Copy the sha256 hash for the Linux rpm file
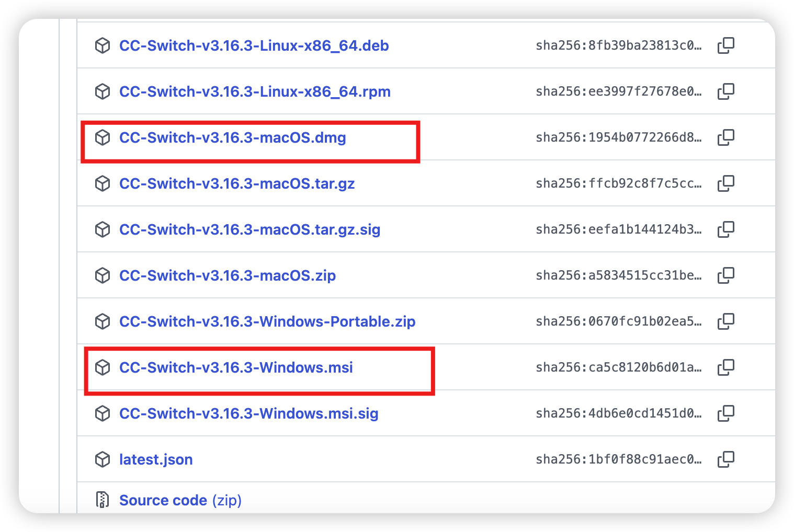The height and width of the screenshot is (532, 794). (726, 91)
